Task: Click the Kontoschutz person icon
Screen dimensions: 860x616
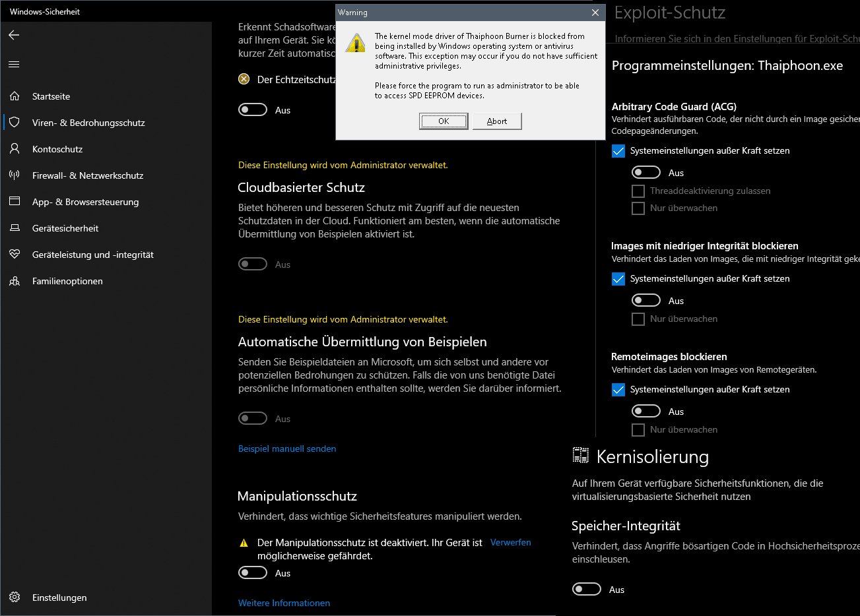Action: (x=15, y=149)
